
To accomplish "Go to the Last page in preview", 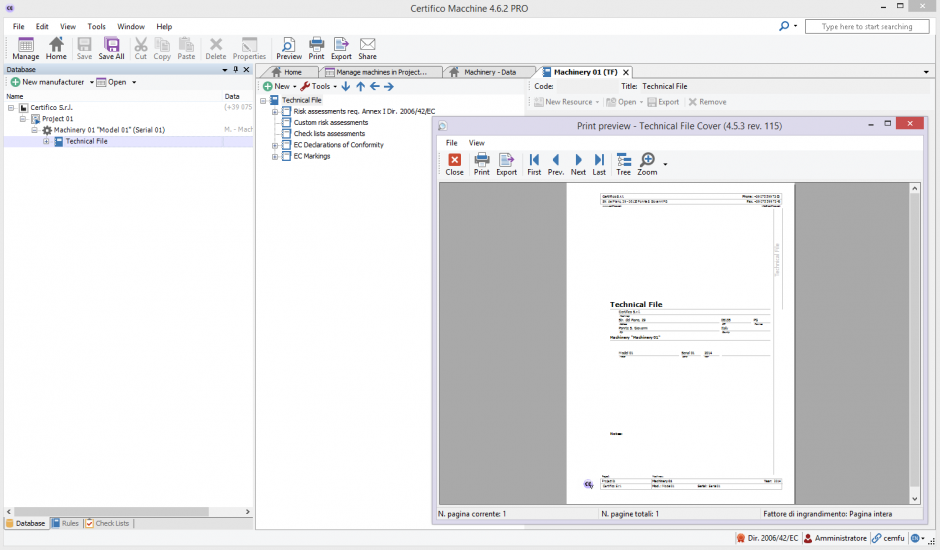I will [x=599, y=164].
